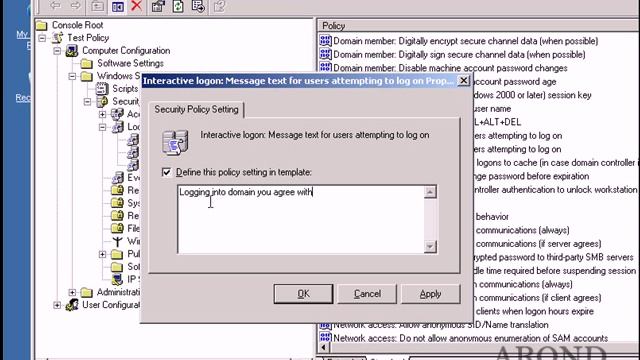Select the Software Settings label in tree
The width and height of the screenshot is (640, 360).
[130, 63]
